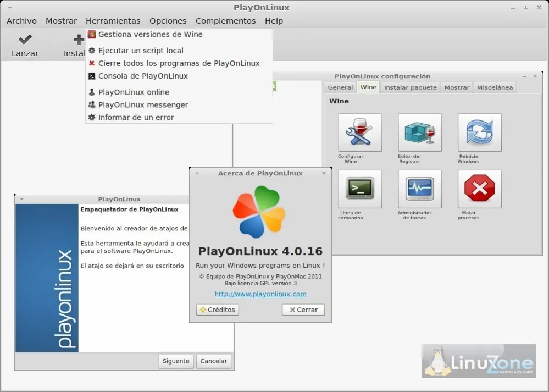
Task: Click 'Empaquetador de PlayOnLinux' heading
Action: [x=129, y=209]
